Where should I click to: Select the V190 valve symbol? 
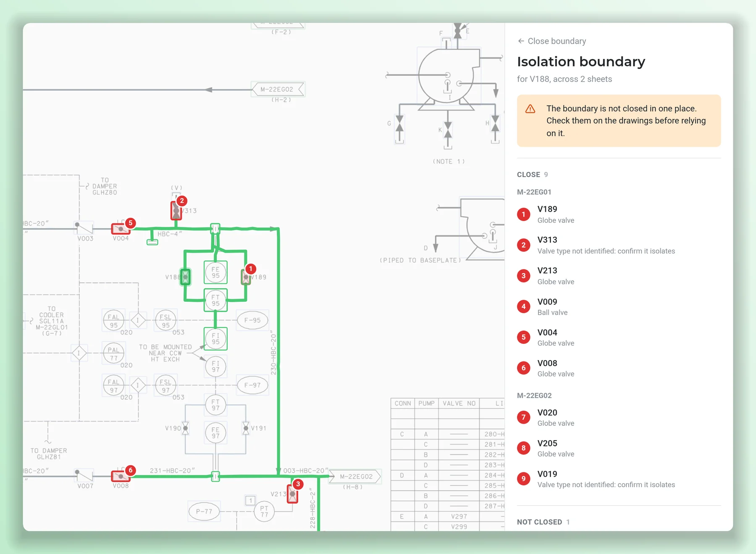tap(185, 428)
